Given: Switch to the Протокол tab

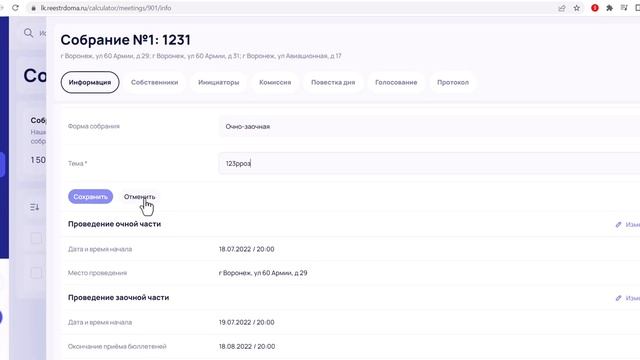Looking at the screenshot, I should (453, 82).
